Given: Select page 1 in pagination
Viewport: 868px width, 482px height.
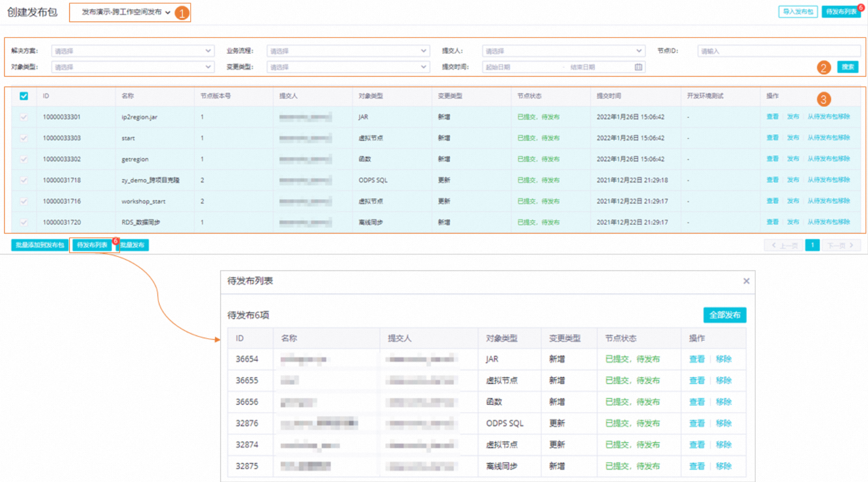Looking at the screenshot, I should [x=812, y=245].
